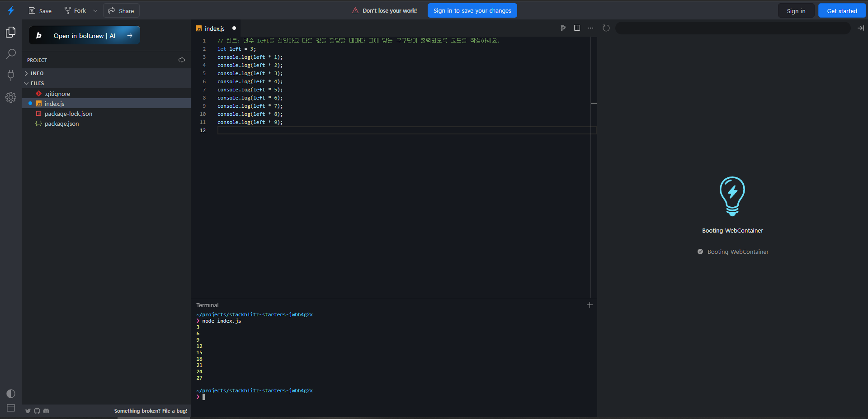Click the Terminal panel label
The image size is (868, 419).
(207, 305)
